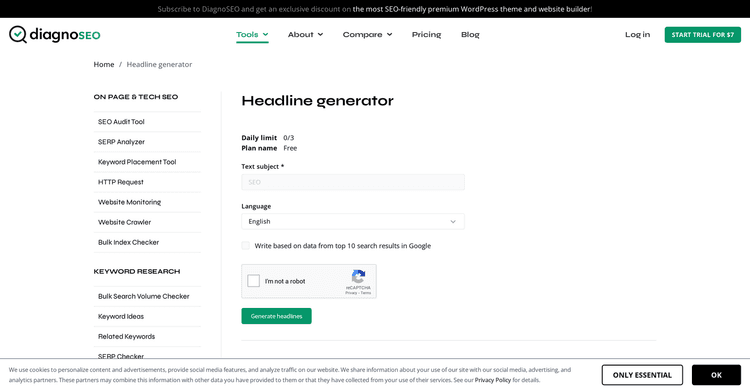750x391 pixels.
Task: Expand the Compare menu
Action: (367, 34)
